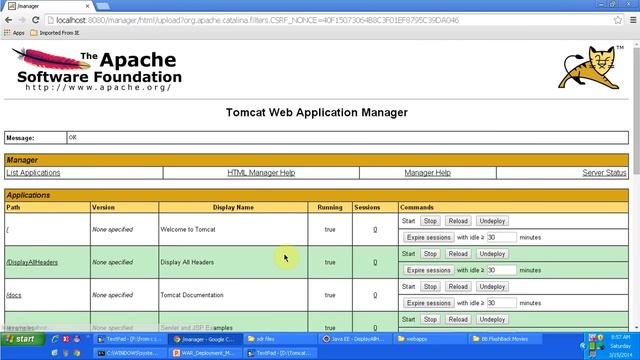Open a new browser tab

102,6
